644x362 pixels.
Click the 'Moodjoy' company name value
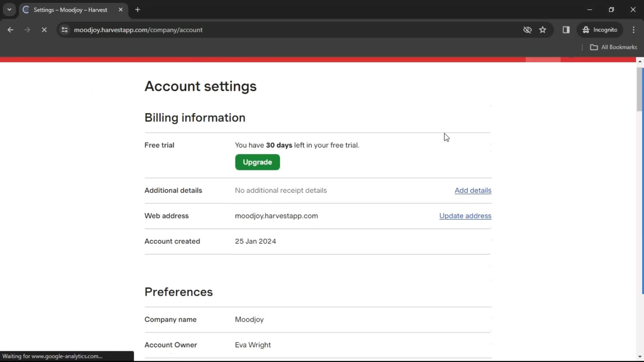click(x=249, y=319)
